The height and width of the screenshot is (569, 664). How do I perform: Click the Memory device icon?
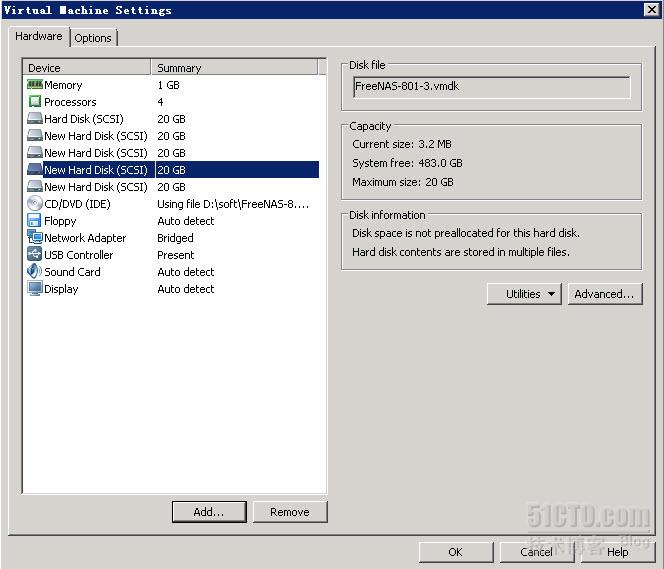click(x=35, y=85)
